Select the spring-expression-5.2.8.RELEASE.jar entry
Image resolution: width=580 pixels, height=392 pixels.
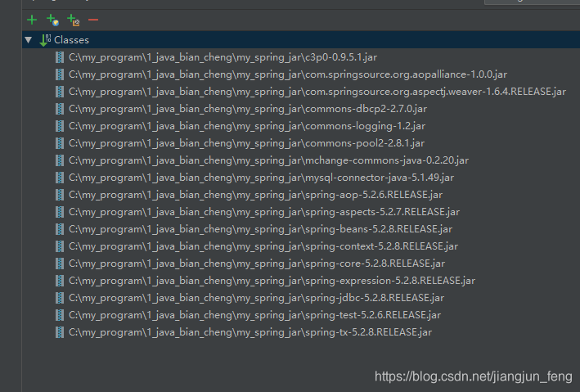pos(272,281)
